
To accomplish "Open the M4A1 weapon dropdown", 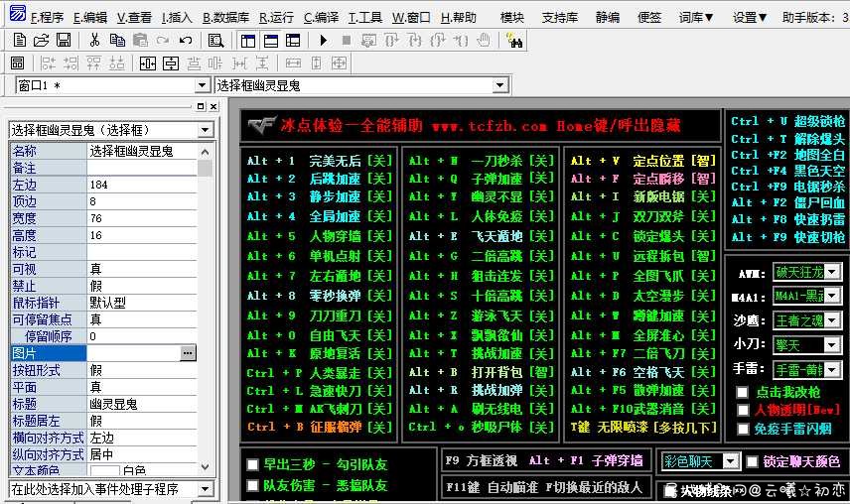I will pyautogui.click(x=832, y=296).
